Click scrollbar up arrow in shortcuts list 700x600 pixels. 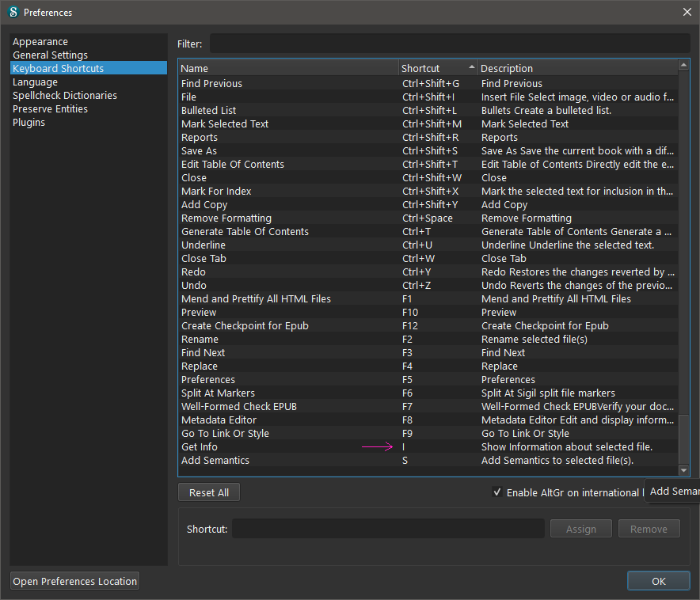tap(683, 65)
